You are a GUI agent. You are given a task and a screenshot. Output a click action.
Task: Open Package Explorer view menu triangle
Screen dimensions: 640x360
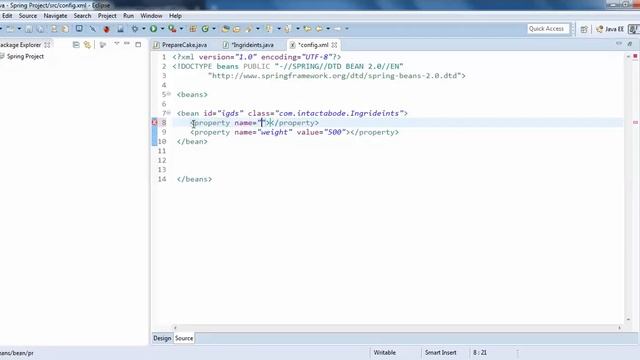click(x=116, y=44)
